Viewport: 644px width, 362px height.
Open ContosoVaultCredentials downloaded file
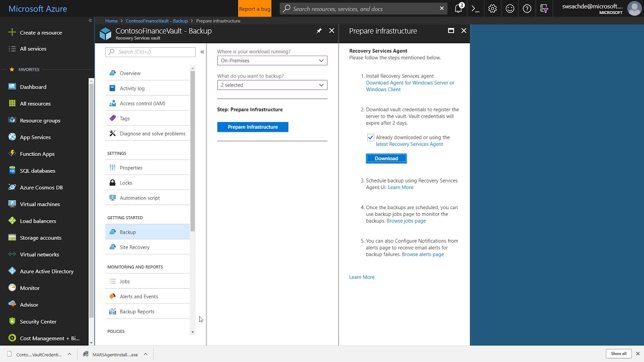35,354
